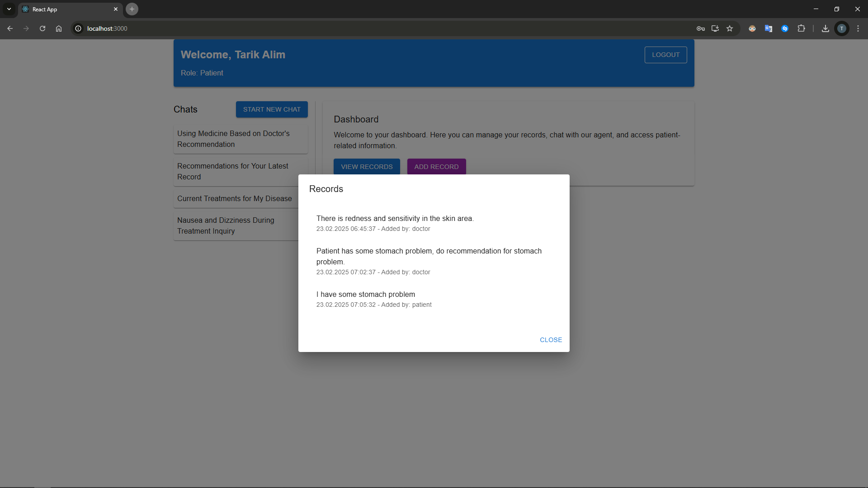
Task: Open a new browser tab
Action: [x=132, y=9]
